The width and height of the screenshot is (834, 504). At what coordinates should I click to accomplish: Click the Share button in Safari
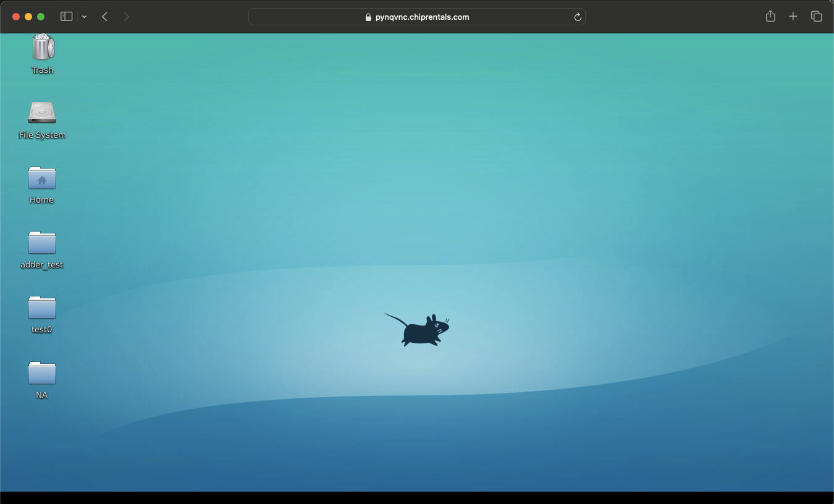[770, 16]
